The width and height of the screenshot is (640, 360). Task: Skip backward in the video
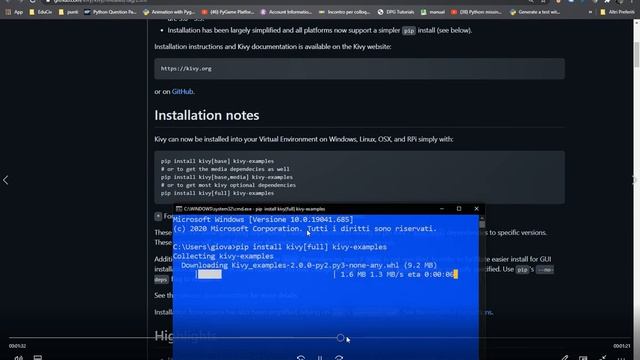(301, 358)
